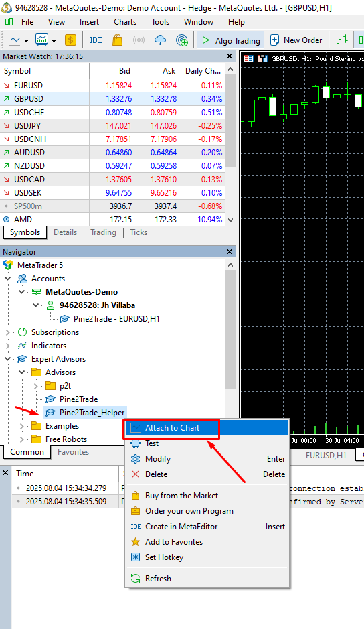364x629 pixels.
Task: Click the red X icon beside Delete entry
Action: pos(136,474)
